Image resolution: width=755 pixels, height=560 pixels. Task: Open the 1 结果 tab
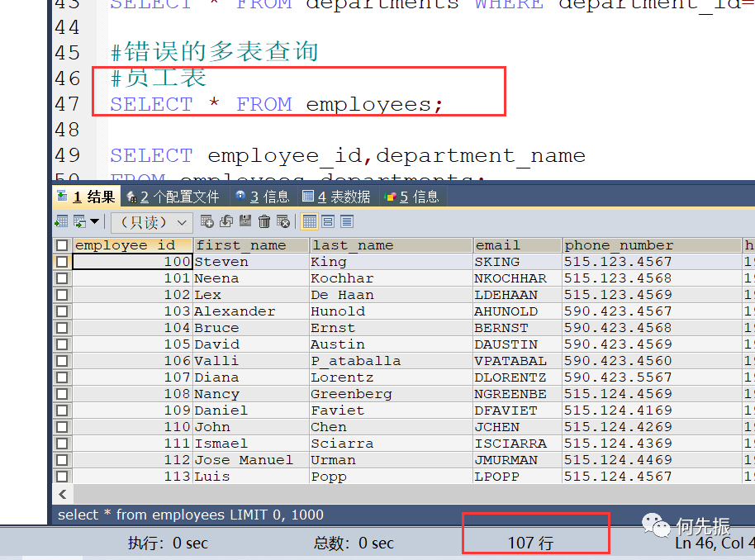coord(86,197)
